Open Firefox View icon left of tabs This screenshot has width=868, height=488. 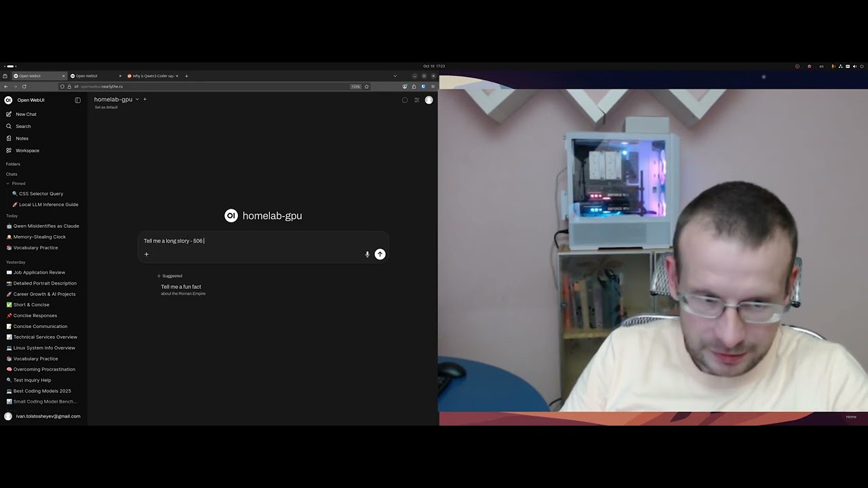[x=5, y=76]
